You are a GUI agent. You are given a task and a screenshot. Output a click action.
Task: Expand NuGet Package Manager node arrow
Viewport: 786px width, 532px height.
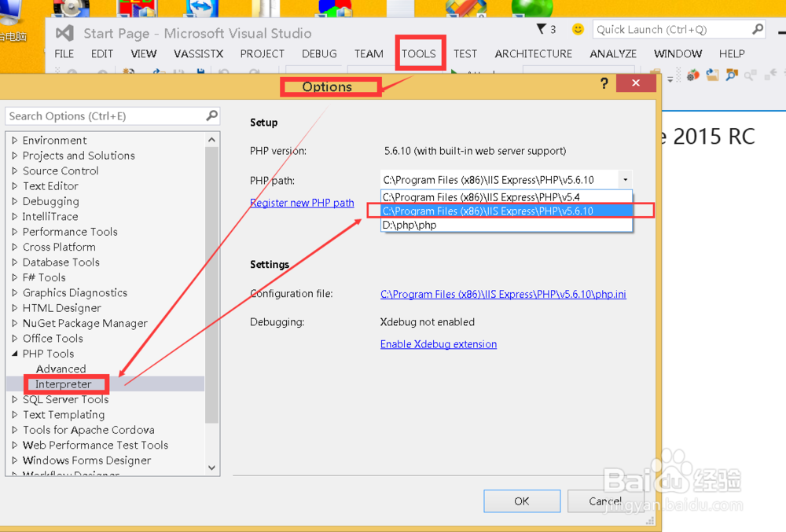[14, 323]
